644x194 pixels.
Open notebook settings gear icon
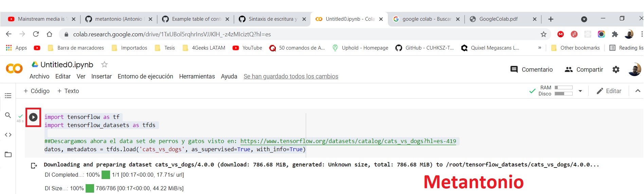tap(616, 69)
